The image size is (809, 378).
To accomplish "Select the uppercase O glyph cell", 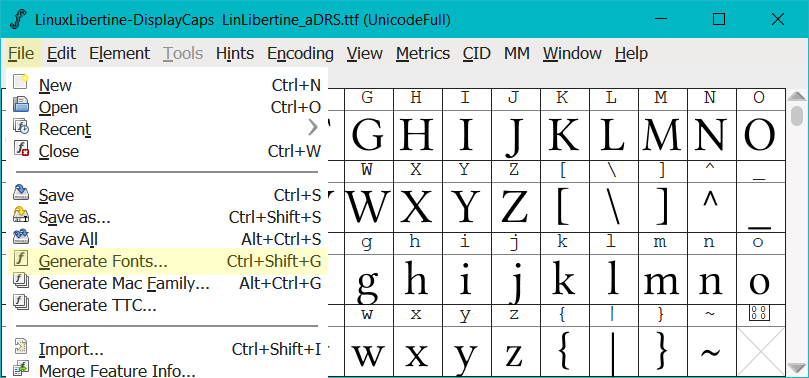I will pos(761,135).
